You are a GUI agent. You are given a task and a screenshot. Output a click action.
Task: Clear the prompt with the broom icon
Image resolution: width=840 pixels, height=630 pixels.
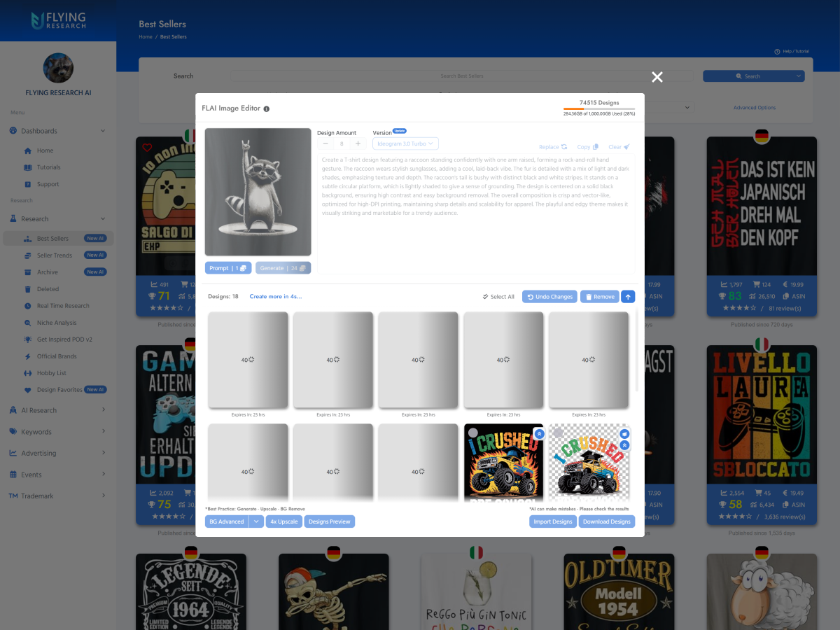point(626,147)
